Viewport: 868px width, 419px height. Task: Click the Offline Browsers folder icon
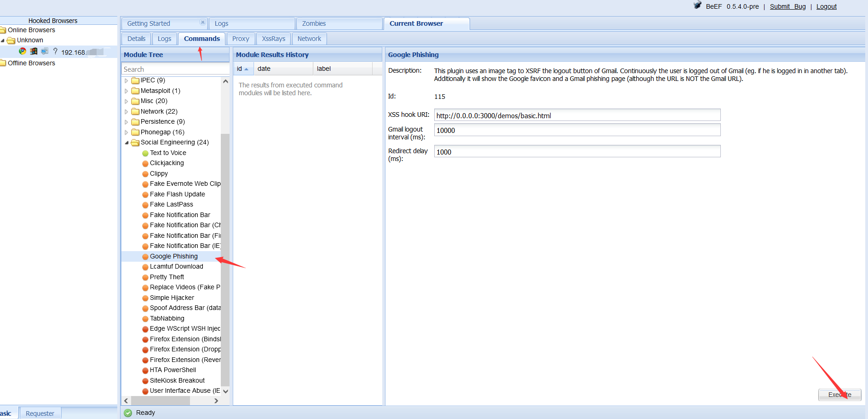coord(3,63)
